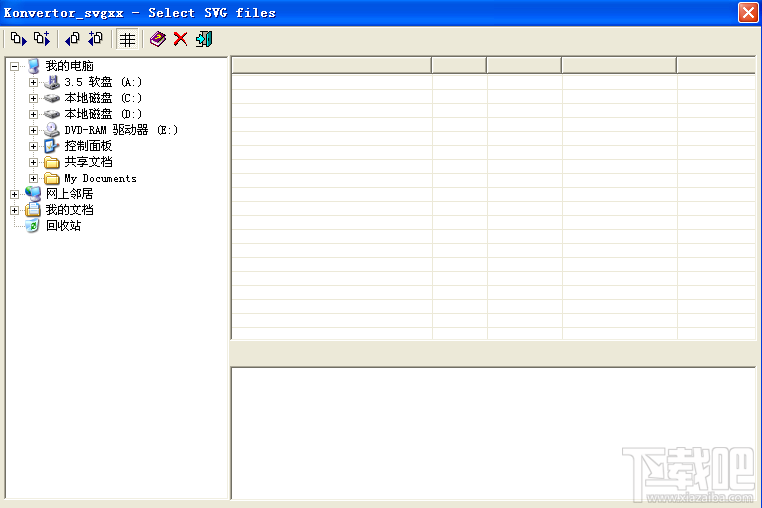The image size is (762, 508).
Task: Toggle the grid lines toolbar button
Action: pyautogui.click(x=127, y=39)
